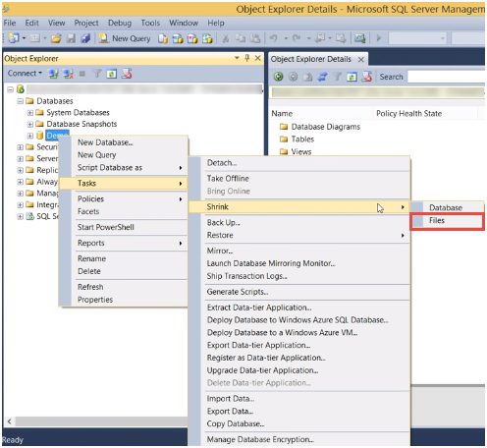The height and width of the screenshot is (448, 487).
Task: Click the Redo arrow icon
Action: (x=297, y=38)
